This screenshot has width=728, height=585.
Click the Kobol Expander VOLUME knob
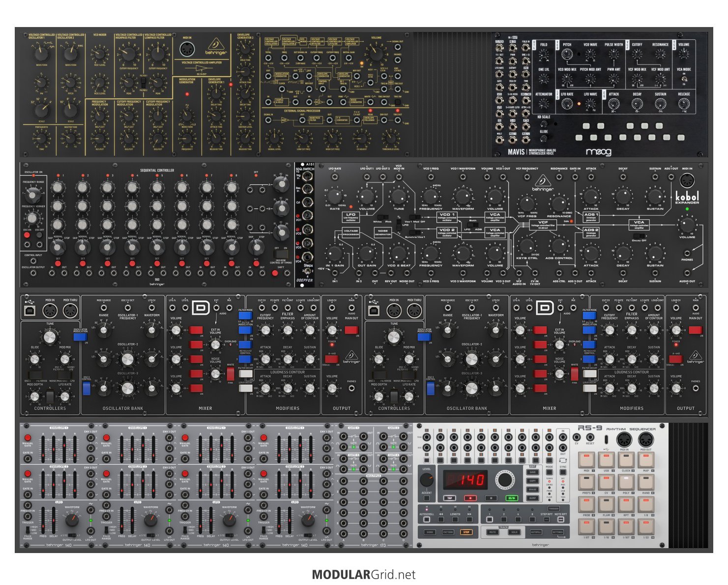coord(687,226)
